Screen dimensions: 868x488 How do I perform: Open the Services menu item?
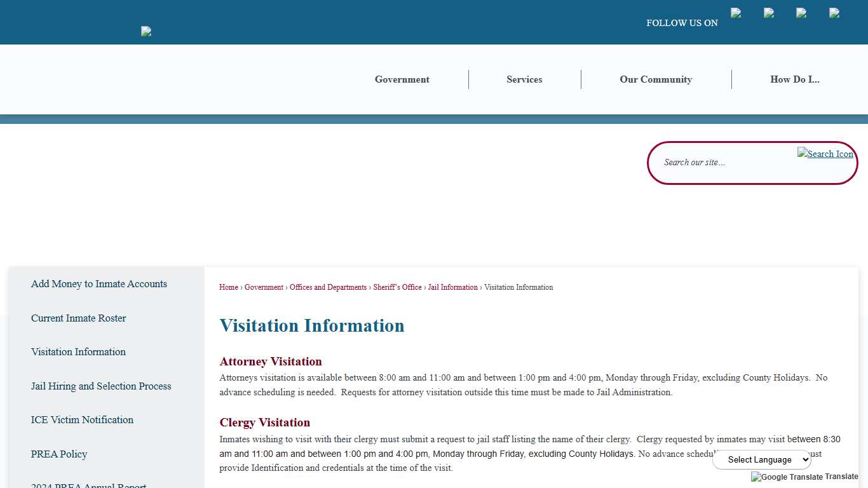click(524, 79)
